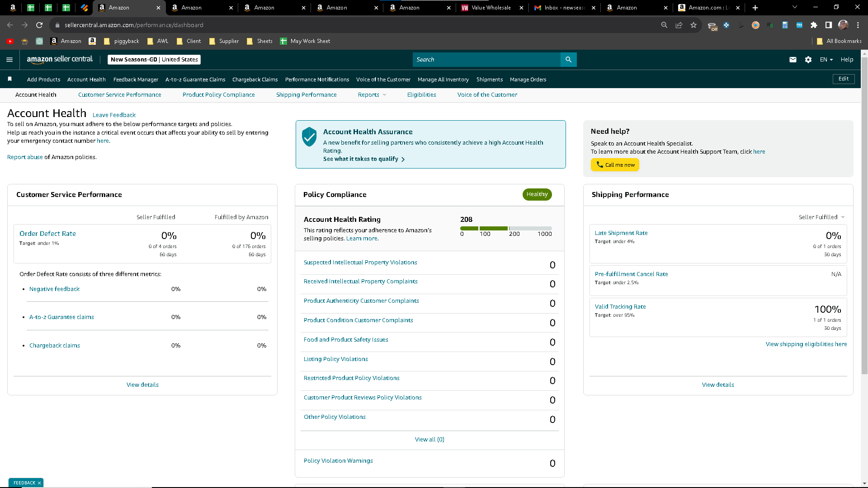868x488 pixels.
Task: Click the Seller Central Search field
Action: (x=486, y=60)
